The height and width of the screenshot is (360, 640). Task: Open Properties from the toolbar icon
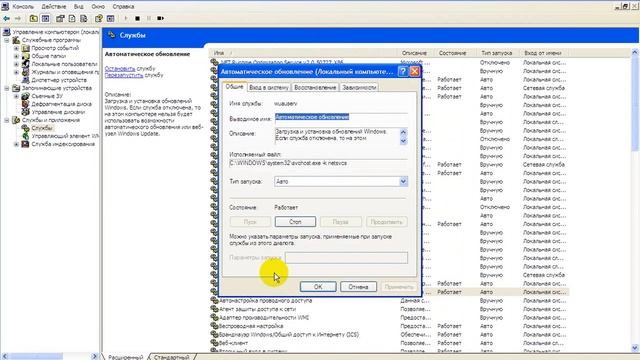click(60, 18)
